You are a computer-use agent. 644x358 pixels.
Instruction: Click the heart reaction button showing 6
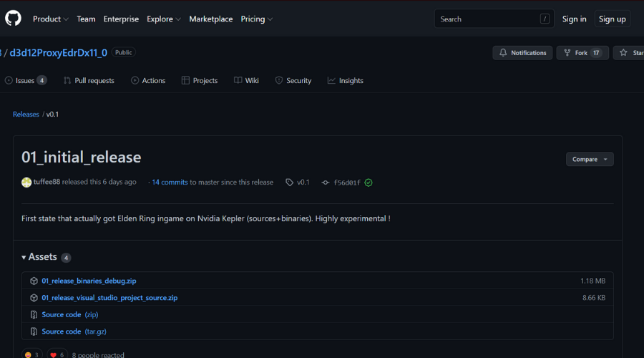[x=57, y=354]
